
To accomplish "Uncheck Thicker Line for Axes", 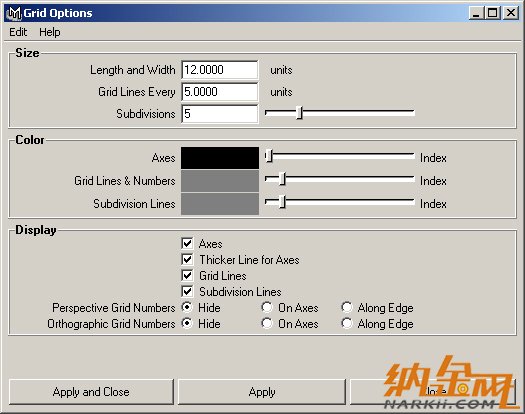I will click(x=187, y=260).
